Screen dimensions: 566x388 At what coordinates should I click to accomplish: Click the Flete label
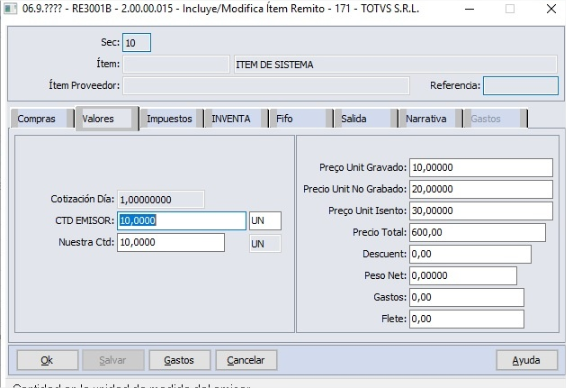(394, 319)
